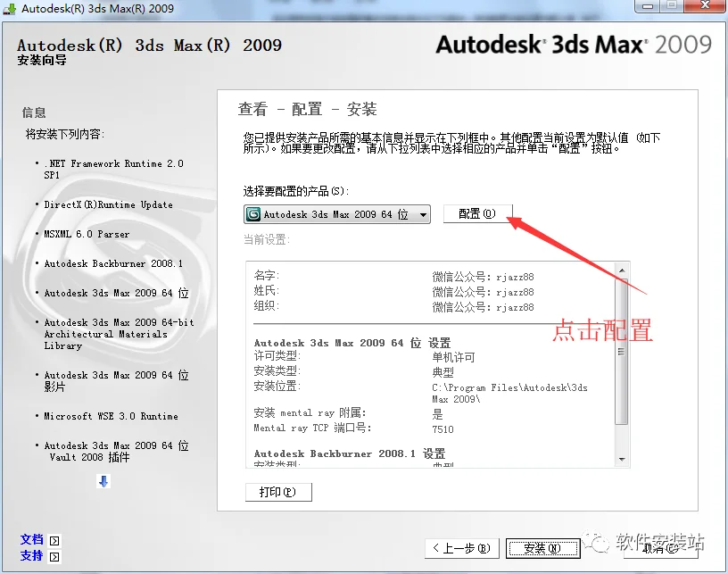
Task: Select the ".NET Framework Runtime 2.0 SP1" list entry
Action: point(113,169)
